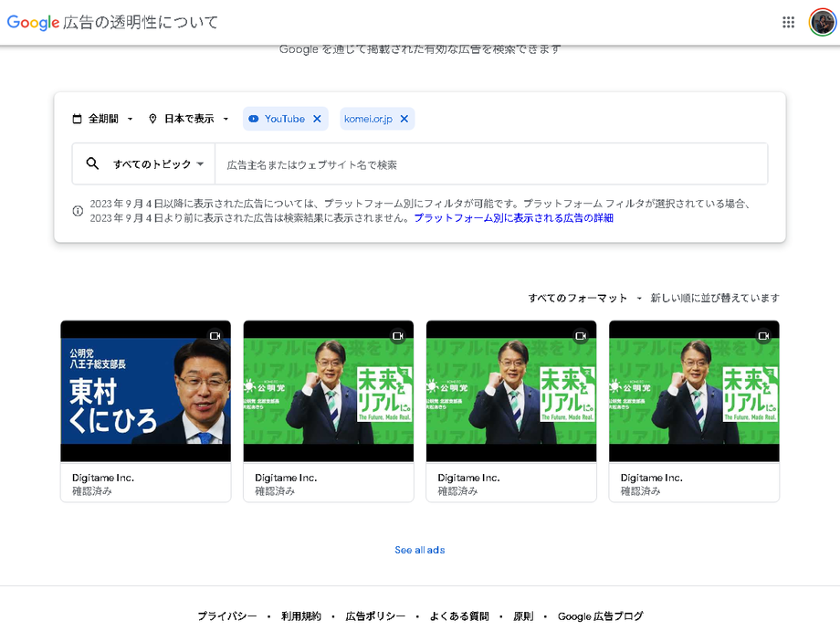Focus the advertiser or website search field

coord(491,164)
